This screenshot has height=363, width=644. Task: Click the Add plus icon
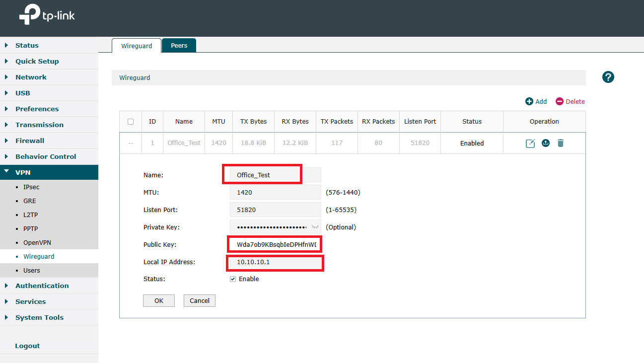(x=529, y=101)
